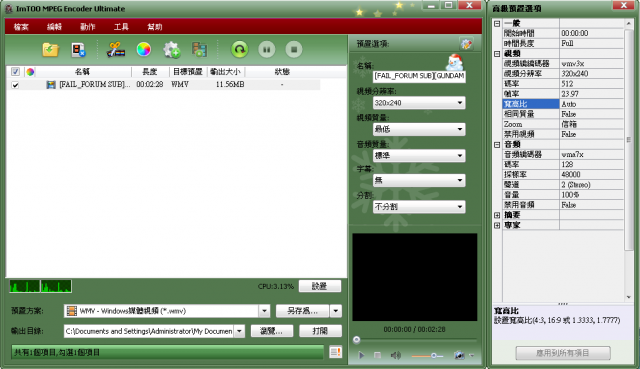Click the preview seek slider handle
The width and height of the screenshot is (640, 369).
357,340
